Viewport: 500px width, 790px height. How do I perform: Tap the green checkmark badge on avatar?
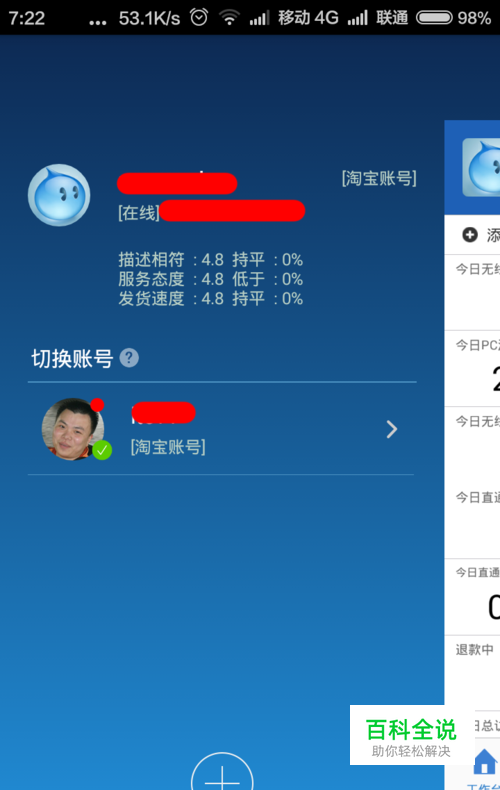click(x=102, y=450)
